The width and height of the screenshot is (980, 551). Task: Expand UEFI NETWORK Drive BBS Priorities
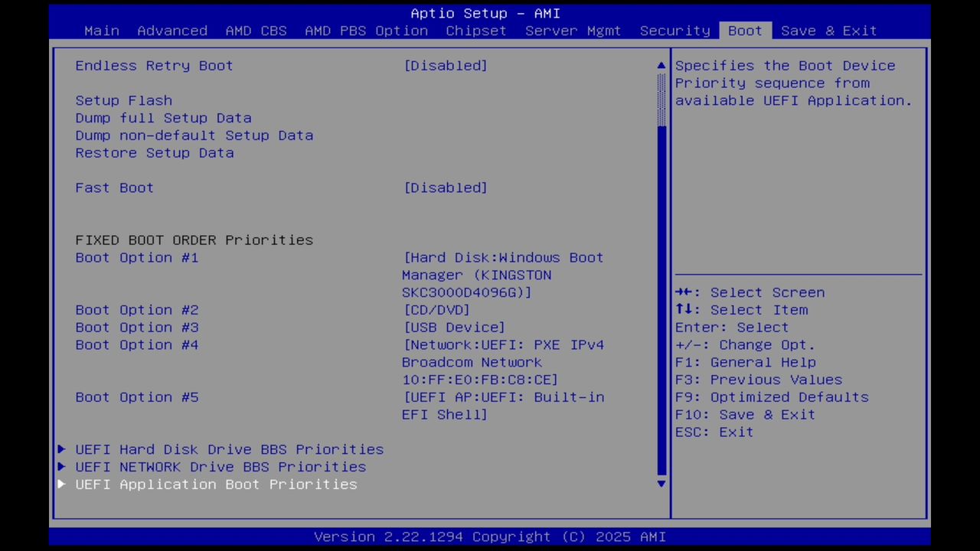tap(220, 467)
